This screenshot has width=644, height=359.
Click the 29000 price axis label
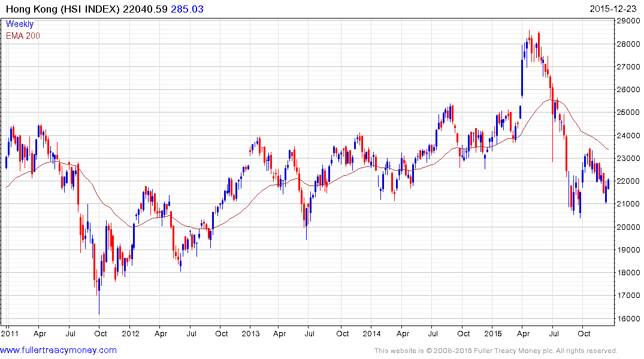tap(628, 21)
